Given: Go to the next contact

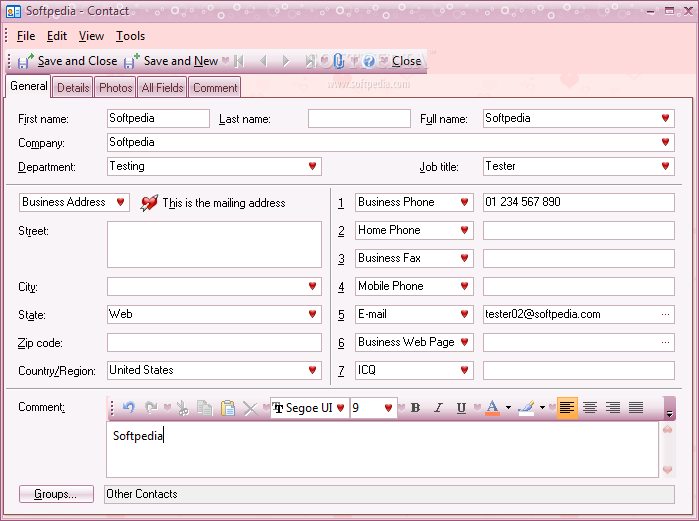Looking at the screenshot, I should click(x=286, y=61).
